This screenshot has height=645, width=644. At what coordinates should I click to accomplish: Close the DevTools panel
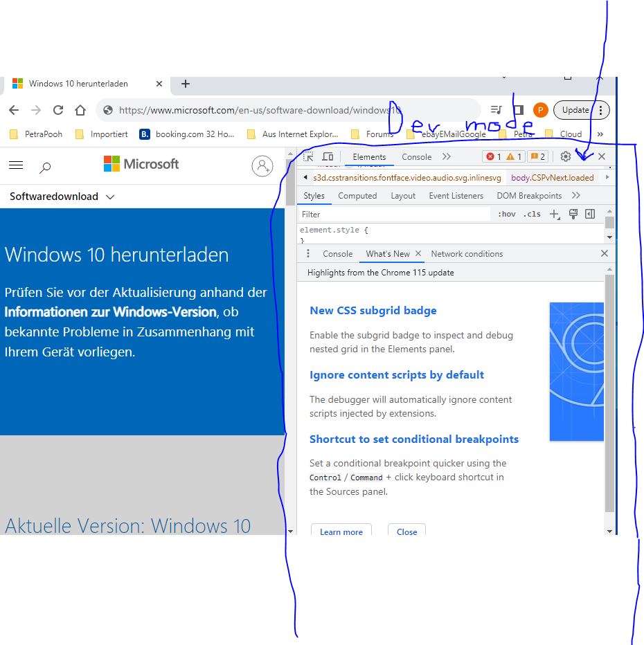click(602, 156)
